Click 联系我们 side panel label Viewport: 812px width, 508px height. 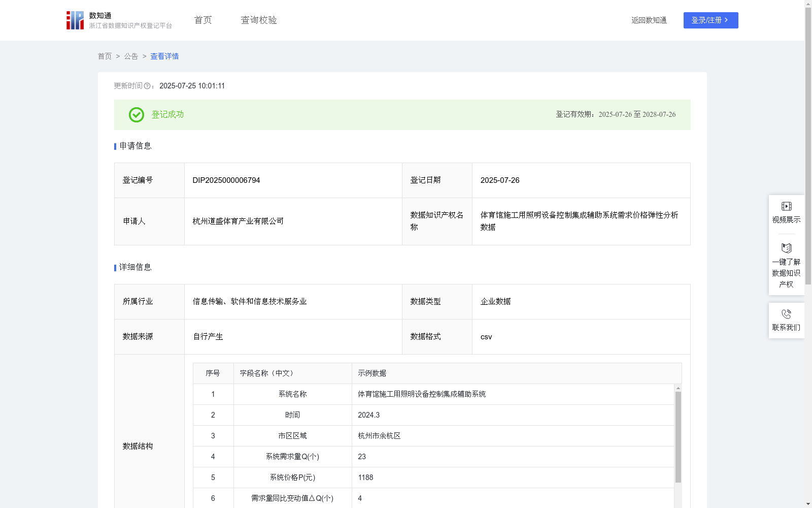(786, 328)
